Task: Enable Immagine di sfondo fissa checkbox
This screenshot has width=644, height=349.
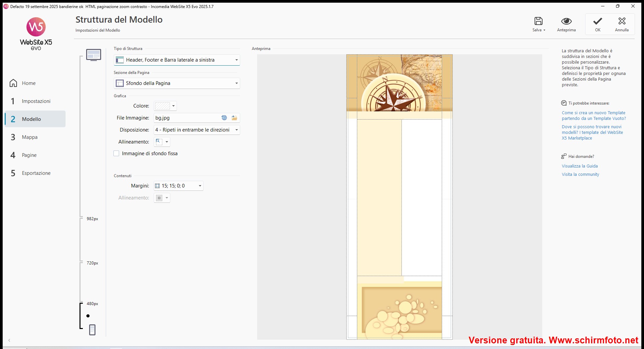Action: pos(116,154)
